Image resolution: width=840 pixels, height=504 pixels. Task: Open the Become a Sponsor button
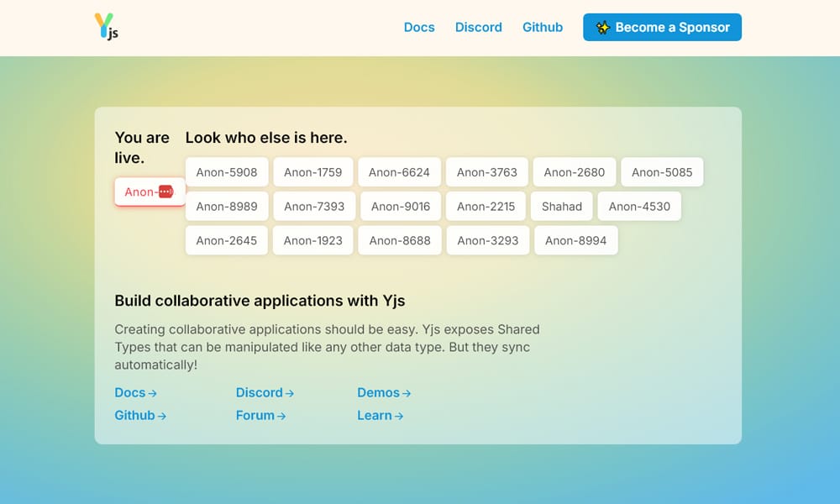(662, 27)
